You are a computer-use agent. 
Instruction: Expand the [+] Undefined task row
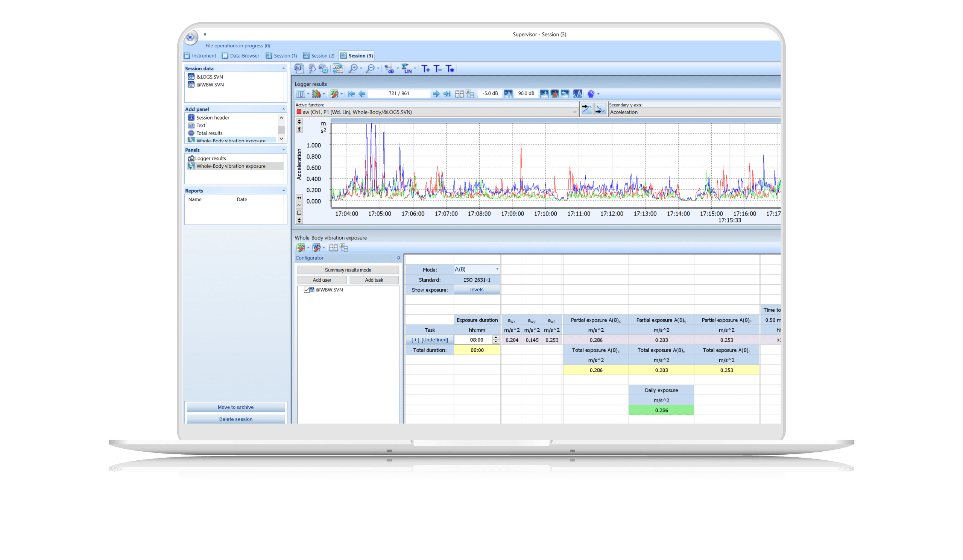coord(415,340)
